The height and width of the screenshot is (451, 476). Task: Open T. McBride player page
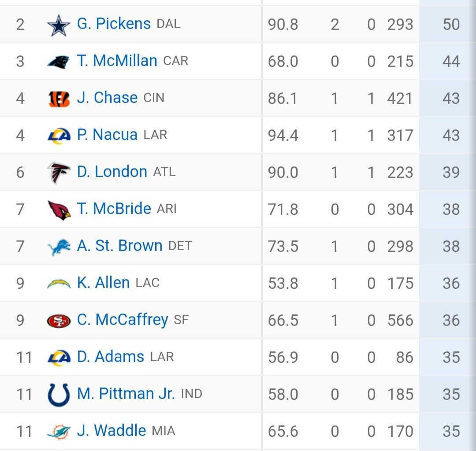coord(112,209)
